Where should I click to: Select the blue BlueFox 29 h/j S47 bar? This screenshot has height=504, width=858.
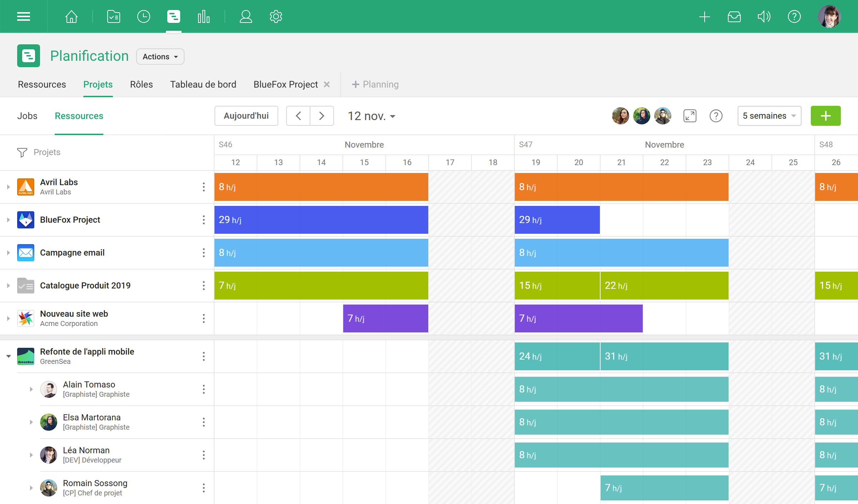tap(557, 220)
